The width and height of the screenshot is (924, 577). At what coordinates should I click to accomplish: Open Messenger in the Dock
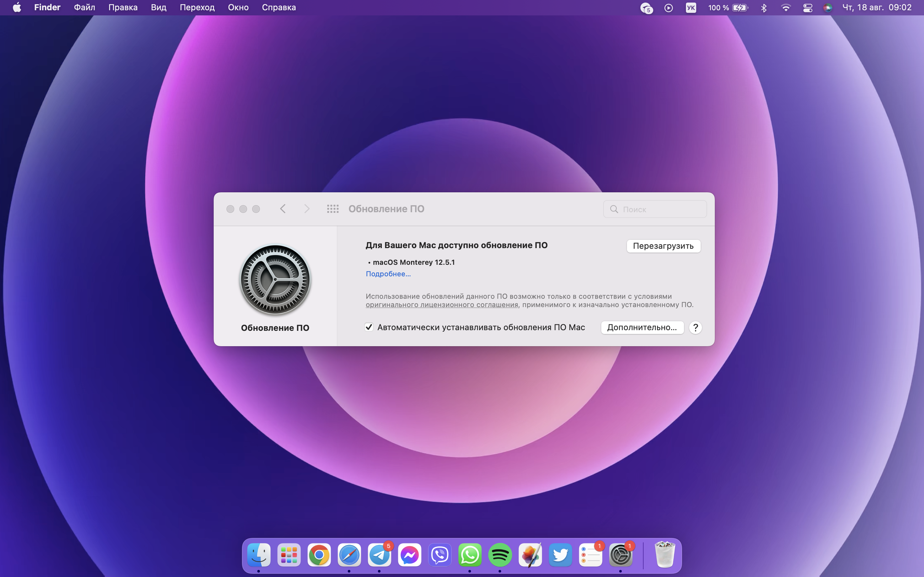pyautogui.click(x=409, y=555)
